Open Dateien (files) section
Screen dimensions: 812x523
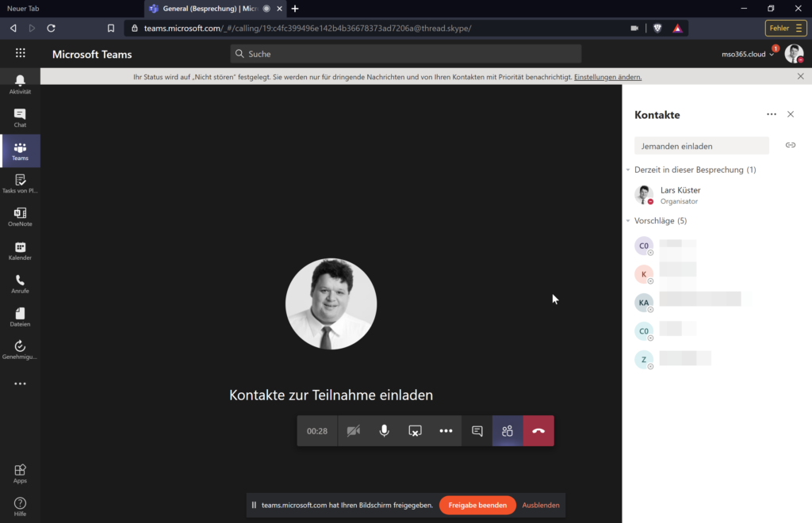(20, 317)
